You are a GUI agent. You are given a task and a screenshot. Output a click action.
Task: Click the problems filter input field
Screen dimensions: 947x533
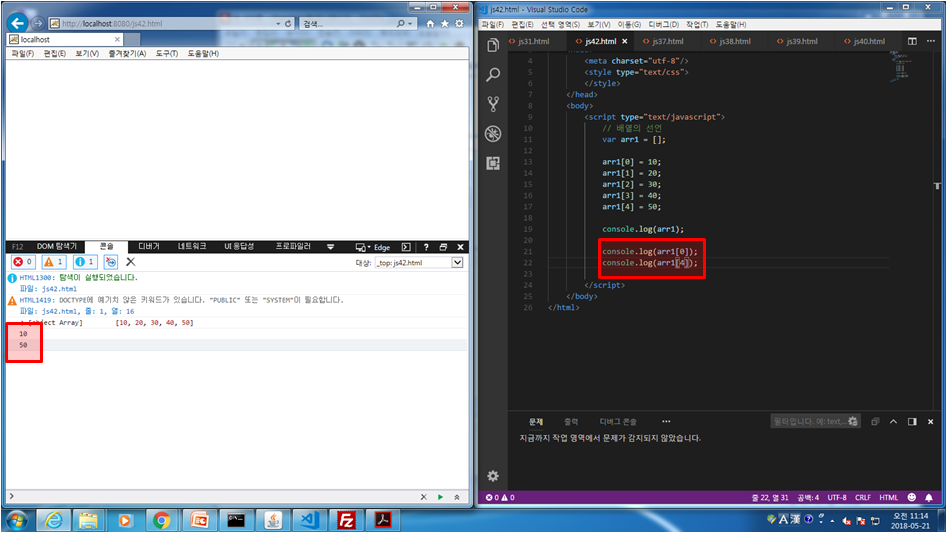[815, 421]
